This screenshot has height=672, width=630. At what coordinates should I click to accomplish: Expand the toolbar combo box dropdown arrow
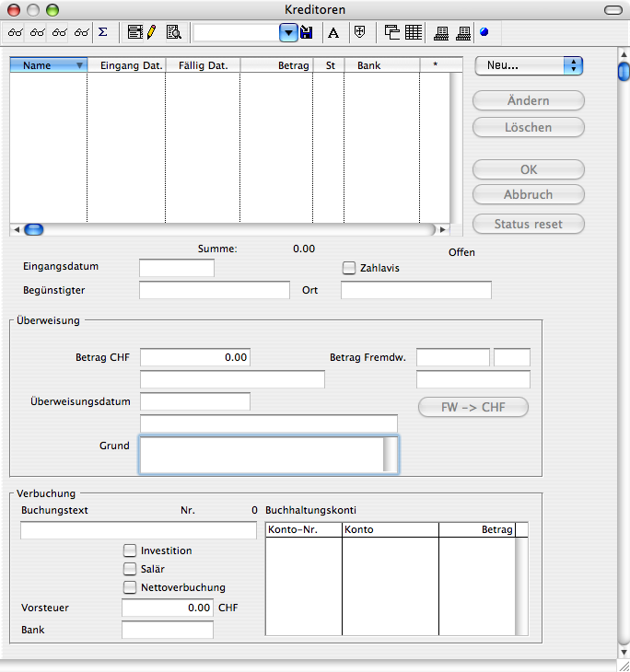(x=288, y=32)
